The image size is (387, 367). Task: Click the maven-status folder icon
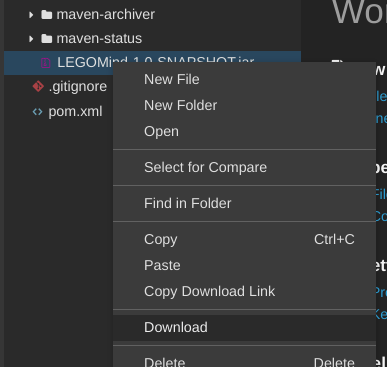47,39
